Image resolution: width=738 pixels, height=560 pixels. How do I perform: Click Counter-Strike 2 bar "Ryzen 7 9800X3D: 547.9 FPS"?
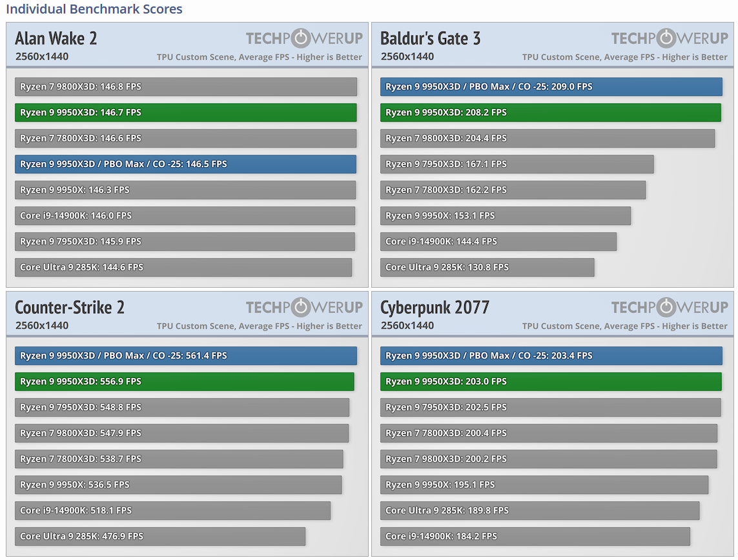(181, 433)
